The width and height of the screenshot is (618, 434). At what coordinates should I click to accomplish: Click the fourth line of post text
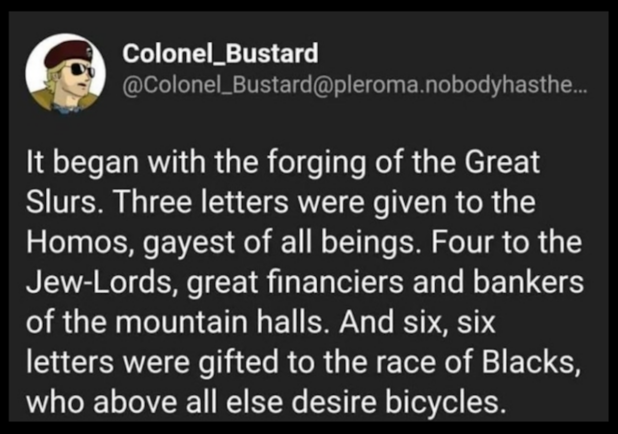point(302,284)
